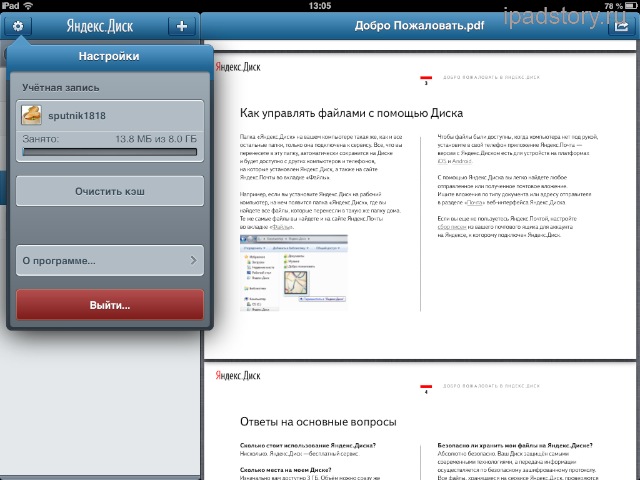Tap the storage usage progress bar

(110, 152)
